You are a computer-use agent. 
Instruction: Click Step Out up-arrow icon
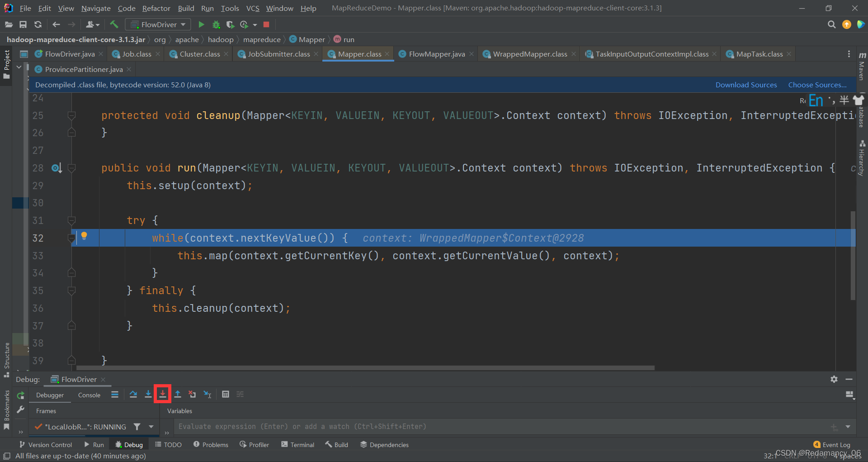tap(178, 394)
